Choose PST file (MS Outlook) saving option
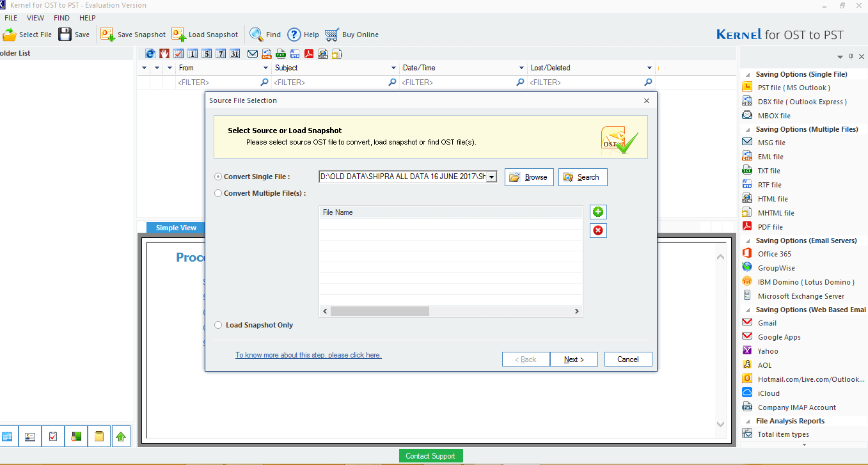Screen dimensions: 868x465 coord(794,88)
